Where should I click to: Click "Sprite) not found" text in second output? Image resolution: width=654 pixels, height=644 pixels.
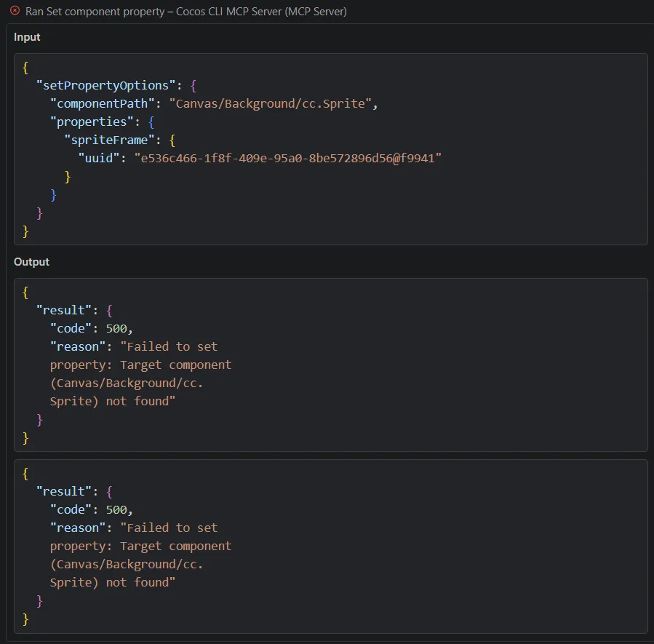[113, 582]
